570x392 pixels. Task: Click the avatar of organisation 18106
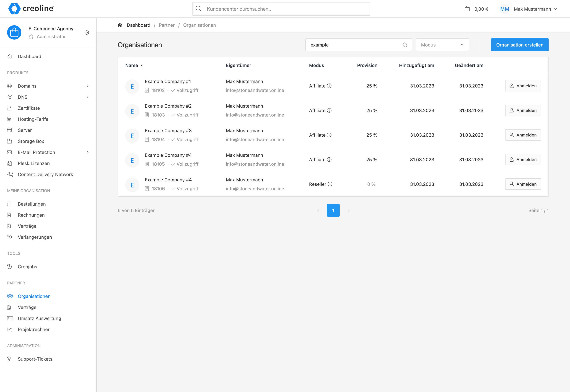pos(132,185)
